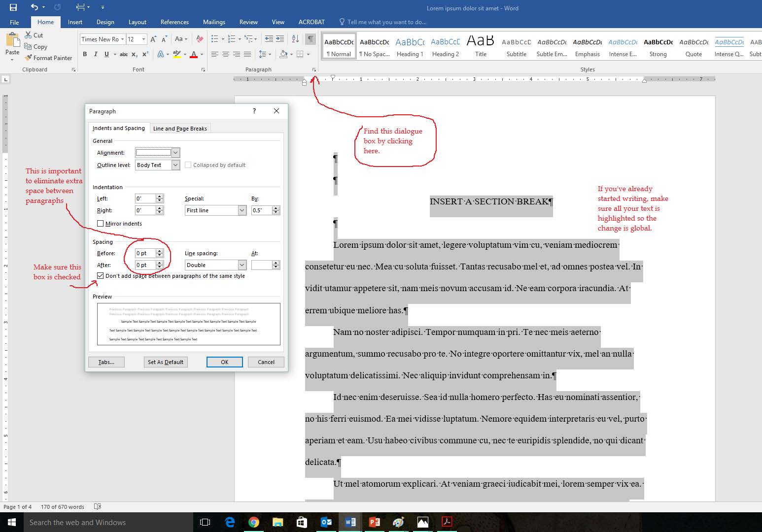Toggle Bold formatting

tap(85, 54)
